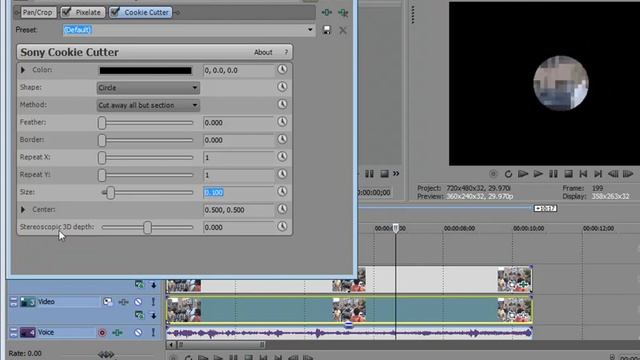Animate the Color parameter with its clock icon
This screenshot has width=640, height=360.
point(282,69)
